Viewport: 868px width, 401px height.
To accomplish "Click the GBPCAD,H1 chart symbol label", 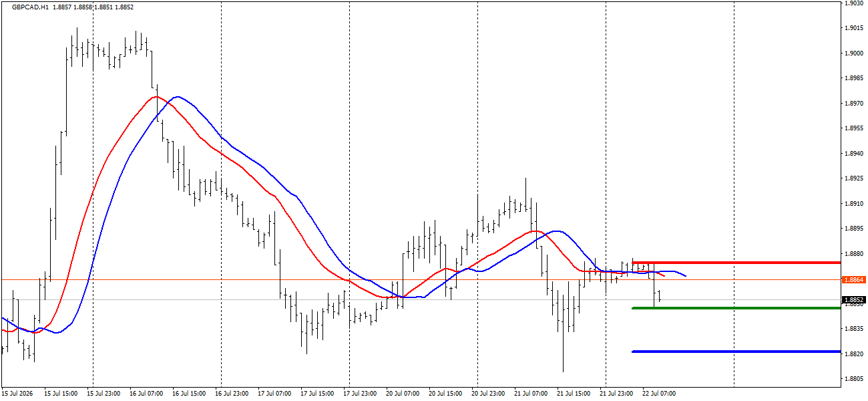I will pos(30,7).
